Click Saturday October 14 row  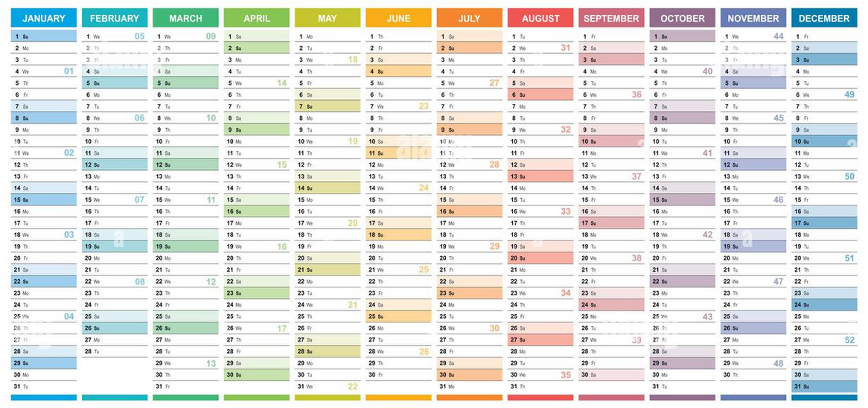pos(682,188)
